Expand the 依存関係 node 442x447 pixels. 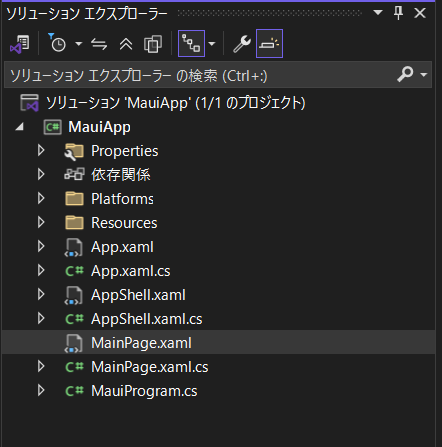coord(41,175)
